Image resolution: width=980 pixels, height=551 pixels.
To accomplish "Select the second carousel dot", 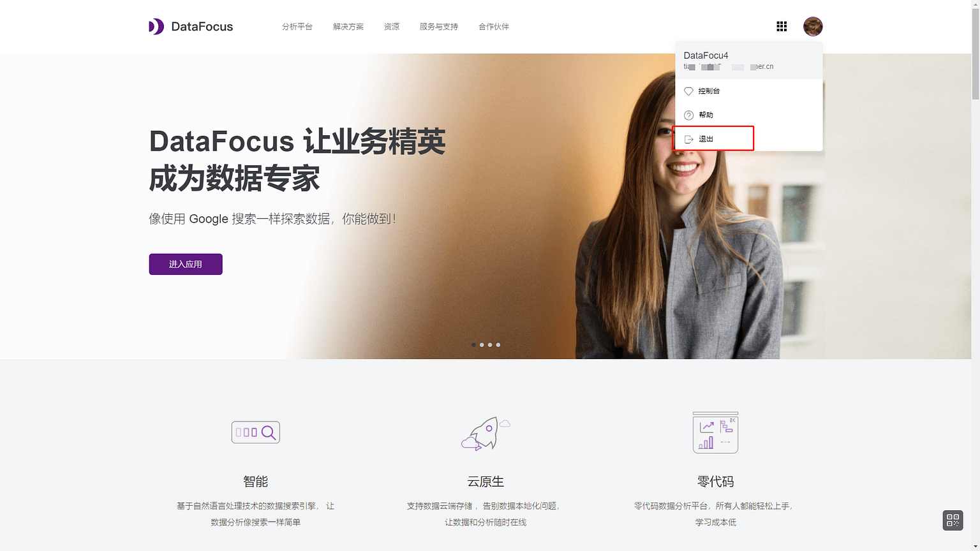I will click(x=482, y=345).
